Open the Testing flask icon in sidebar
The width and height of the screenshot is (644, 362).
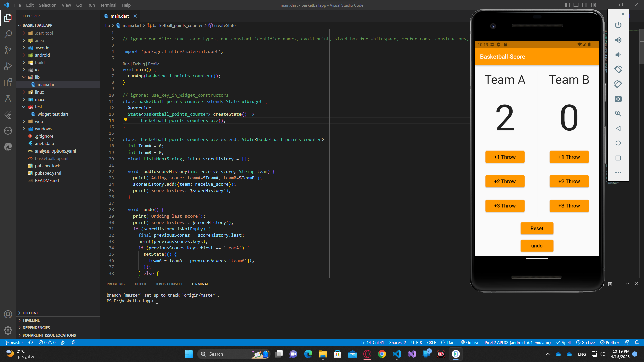[8, 99]
